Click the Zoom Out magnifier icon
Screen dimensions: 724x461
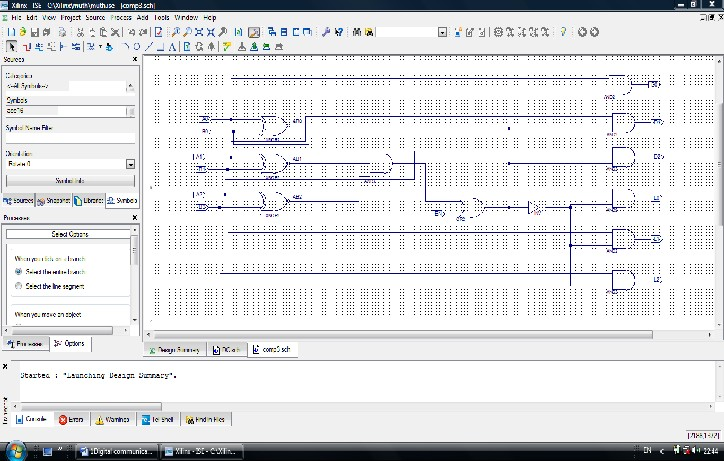pyautogui.click(x=187, y=32)
